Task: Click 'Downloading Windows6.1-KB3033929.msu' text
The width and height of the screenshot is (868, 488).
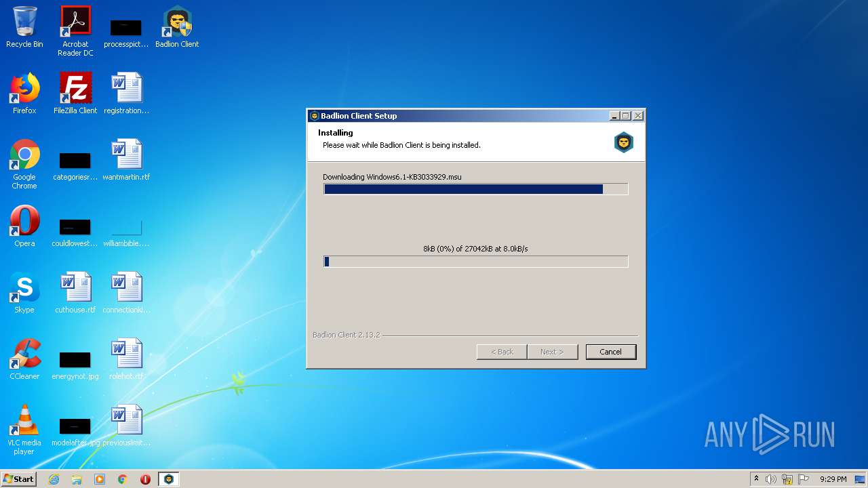Action: pos(392,177)
